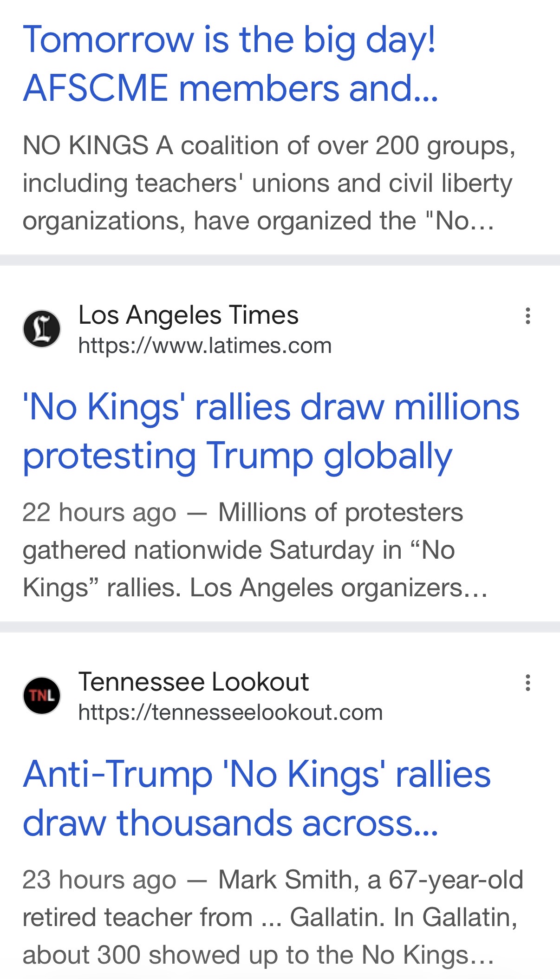Tap the 'retired teacher from ... Gallatin' snippet line
This screenshot has height=979, width=560.
[x=269, y=917]
